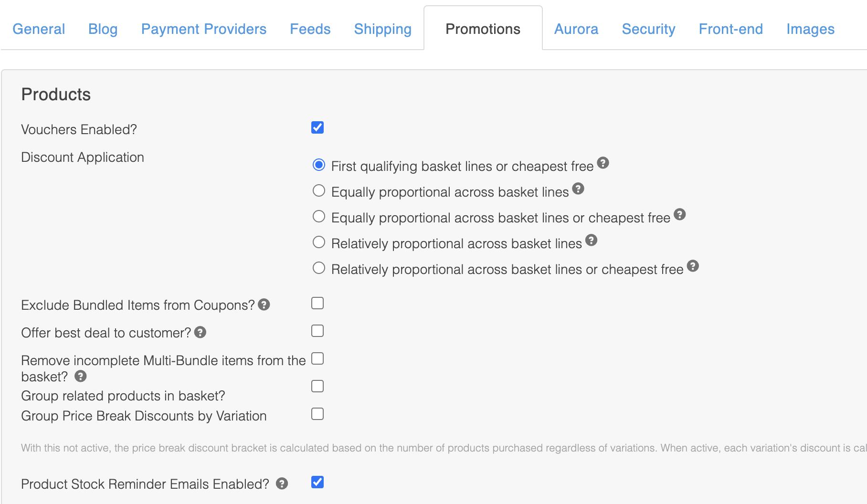Uncheck the Vouchers Enabled checkbox

(317, 127)
